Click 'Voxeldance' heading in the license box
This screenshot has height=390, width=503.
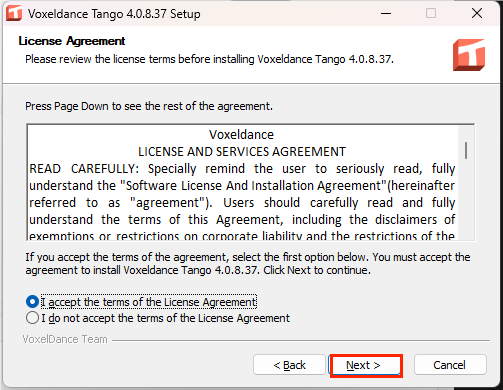[x=241, y=135]
